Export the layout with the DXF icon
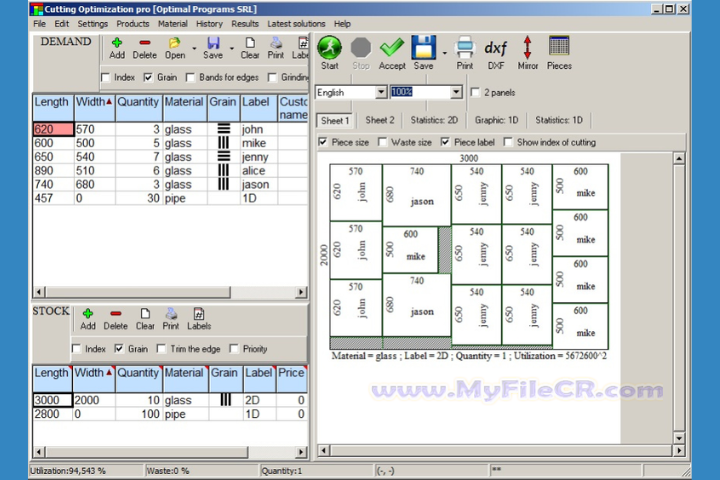The image size is (720, 480). [x=495, y=47]
